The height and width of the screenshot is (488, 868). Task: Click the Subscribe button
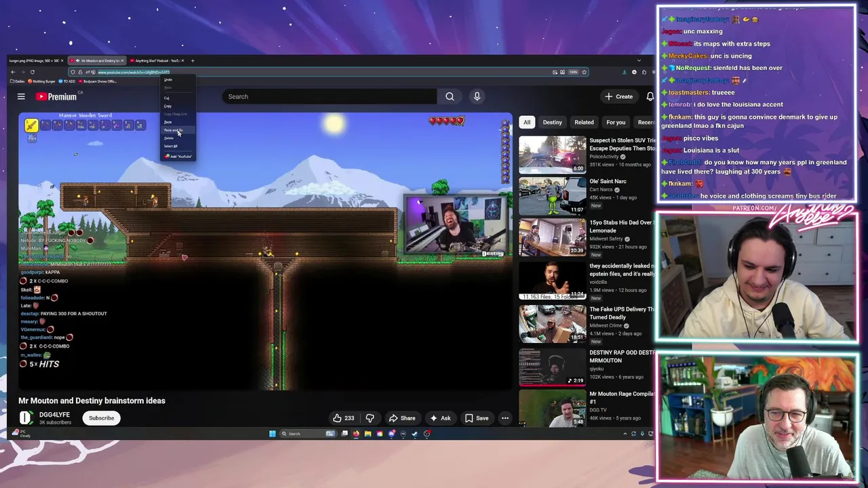point(102,418)
